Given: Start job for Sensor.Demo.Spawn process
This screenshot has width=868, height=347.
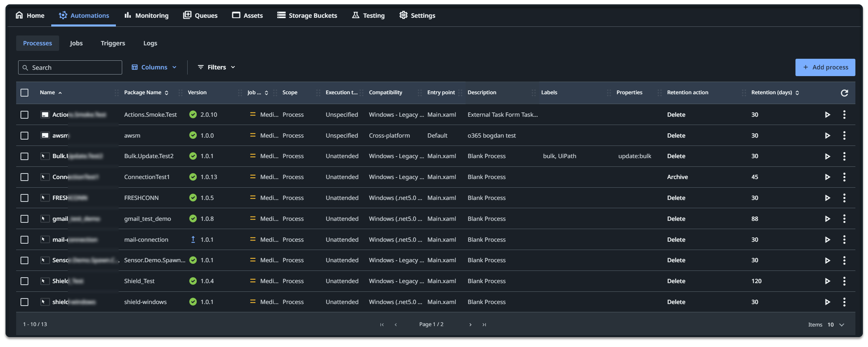Looking at the screenshot, I should (827, 261).
